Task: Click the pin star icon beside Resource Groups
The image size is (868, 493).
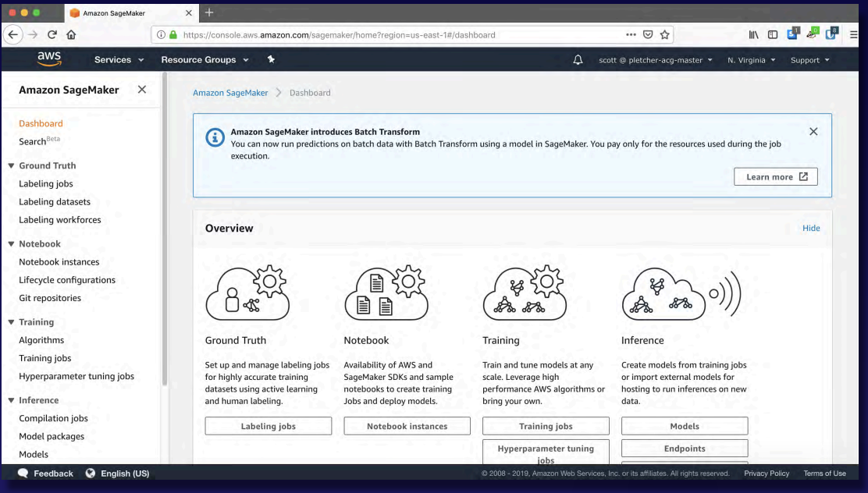Action: click(x=271, y=59)
